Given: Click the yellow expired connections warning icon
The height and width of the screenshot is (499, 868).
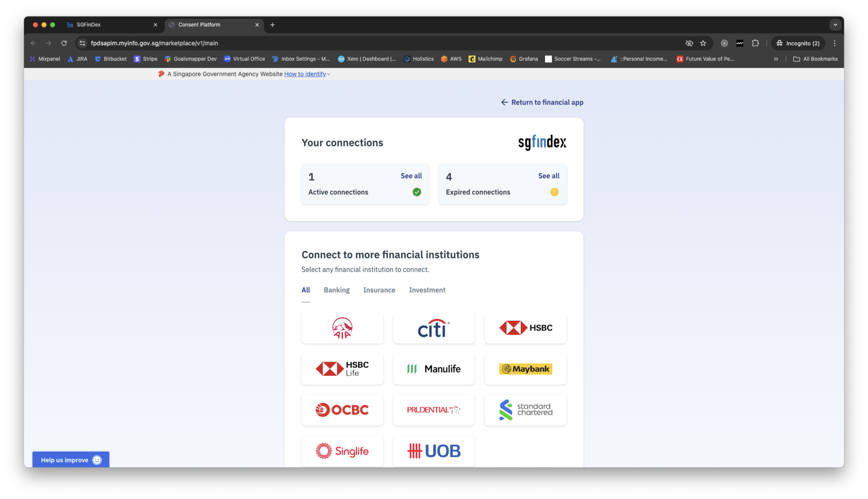Looking at the screenshot, I should [554, 192].
